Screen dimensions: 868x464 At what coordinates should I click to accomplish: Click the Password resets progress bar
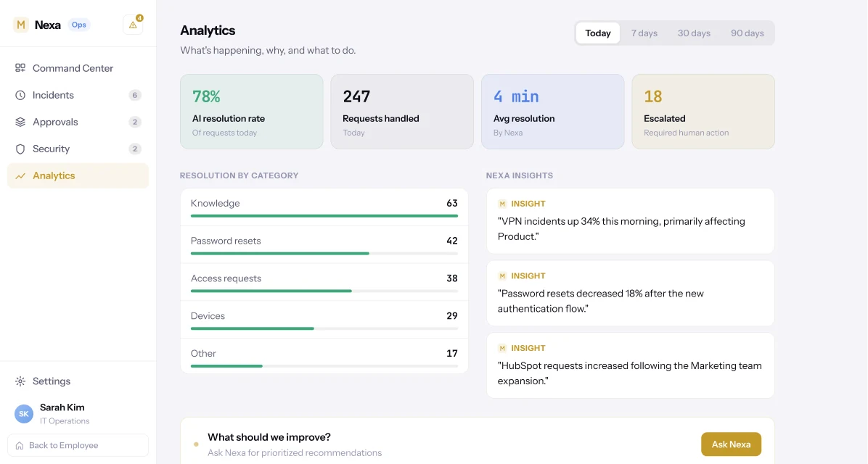[x=324, y=253]
